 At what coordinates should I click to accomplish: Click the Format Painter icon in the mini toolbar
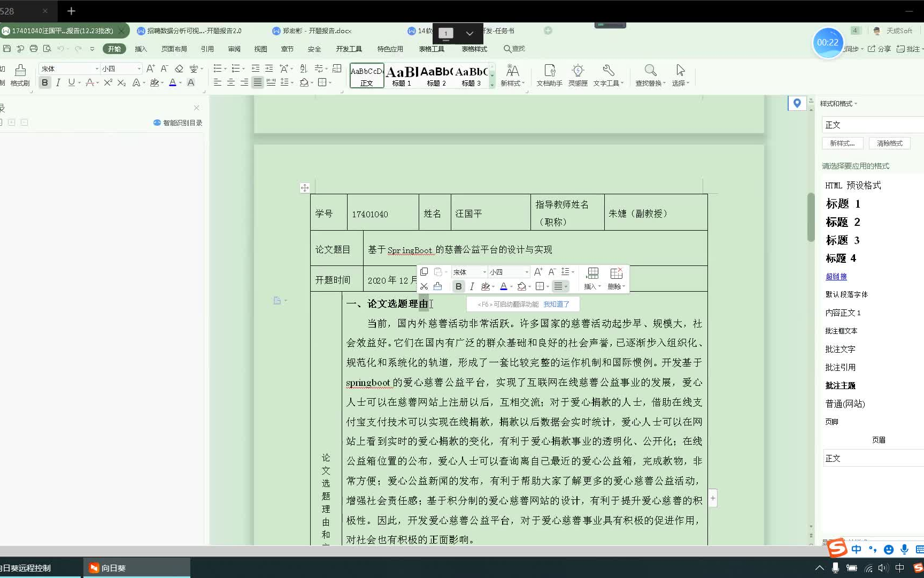[x=437, y=286]
